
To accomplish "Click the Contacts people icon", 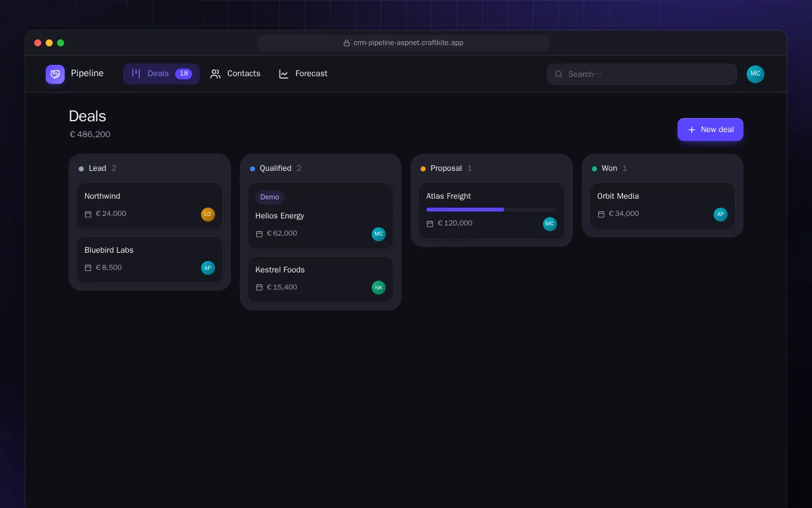I will pos(216,74).
